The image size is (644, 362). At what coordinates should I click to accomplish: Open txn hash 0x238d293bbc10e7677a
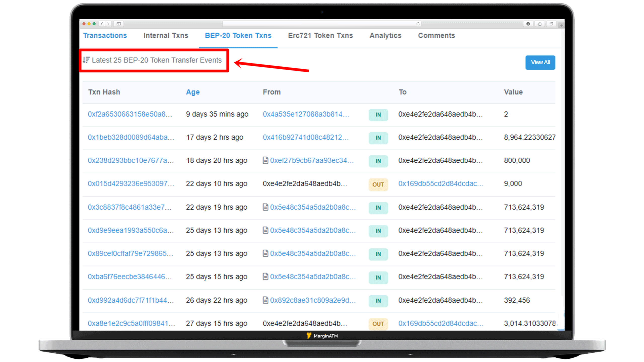[x=131, y=160]
